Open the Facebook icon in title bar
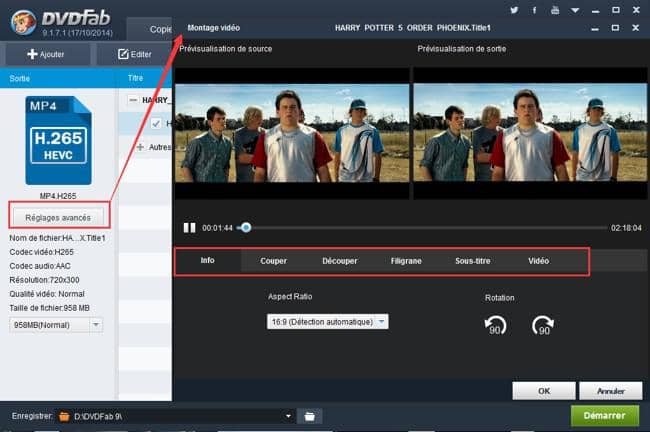 click(534, 10)
